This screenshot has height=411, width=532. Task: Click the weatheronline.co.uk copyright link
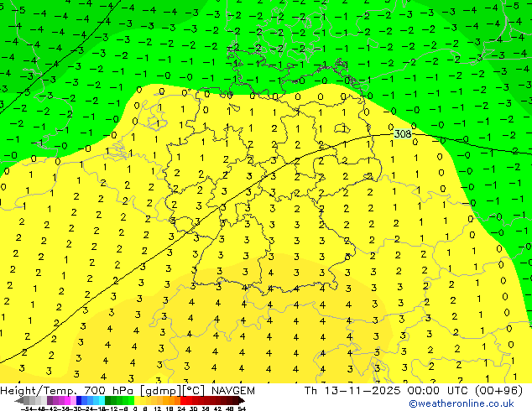[462, 403]
